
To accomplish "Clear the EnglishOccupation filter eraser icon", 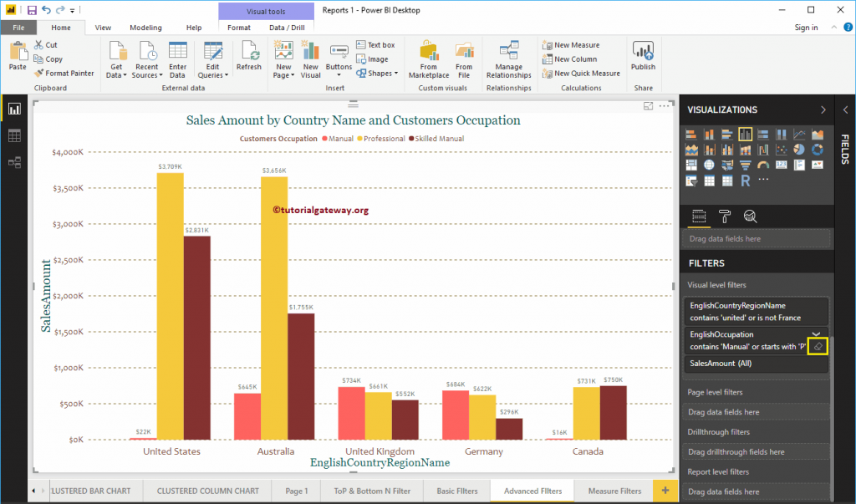I will click(x=818, y=346).
